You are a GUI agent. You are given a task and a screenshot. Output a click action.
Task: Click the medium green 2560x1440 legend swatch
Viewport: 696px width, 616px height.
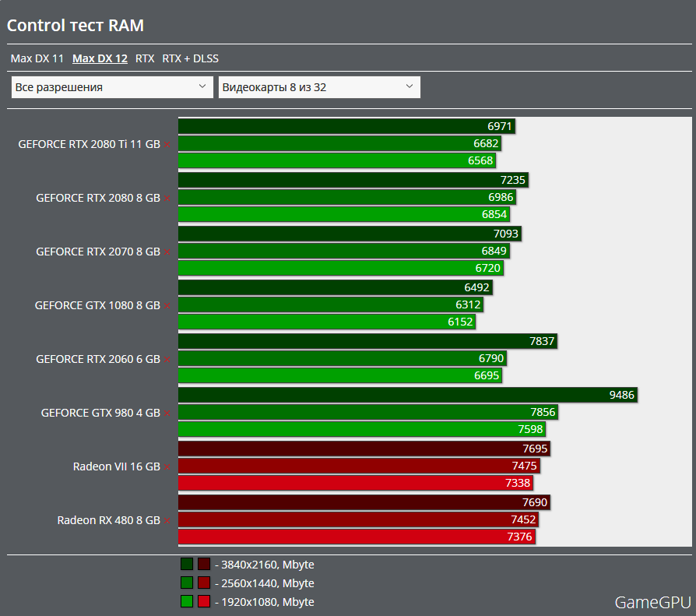187,583
